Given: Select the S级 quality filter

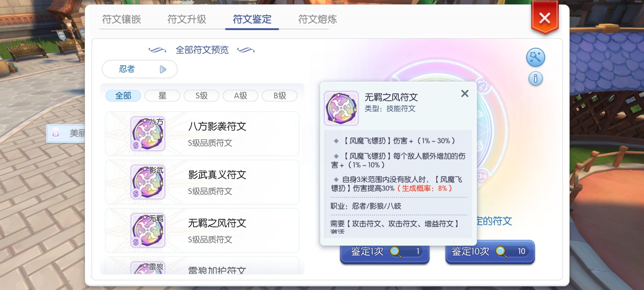Looking at the screenshot, I should pyautogui.click(x=202, y=96).
